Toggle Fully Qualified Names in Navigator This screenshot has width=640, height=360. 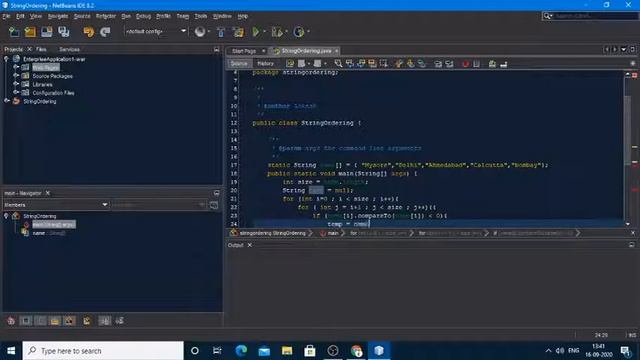click(87, 321)
